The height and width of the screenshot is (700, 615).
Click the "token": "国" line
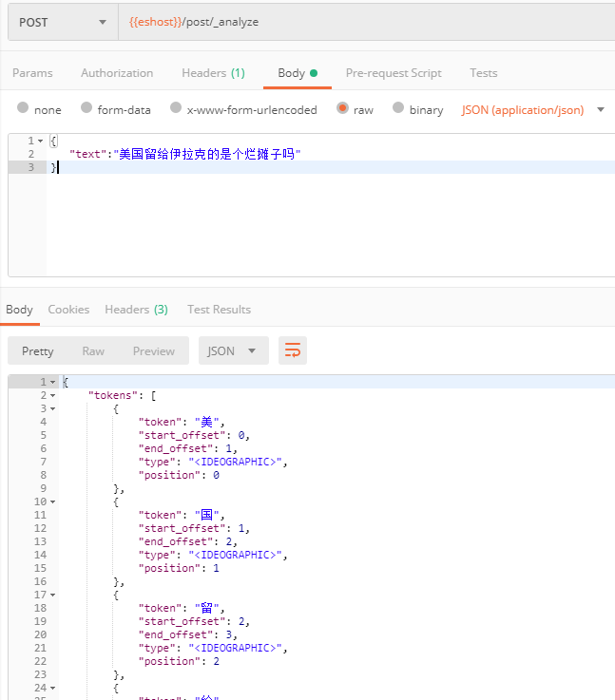point(182,515)
